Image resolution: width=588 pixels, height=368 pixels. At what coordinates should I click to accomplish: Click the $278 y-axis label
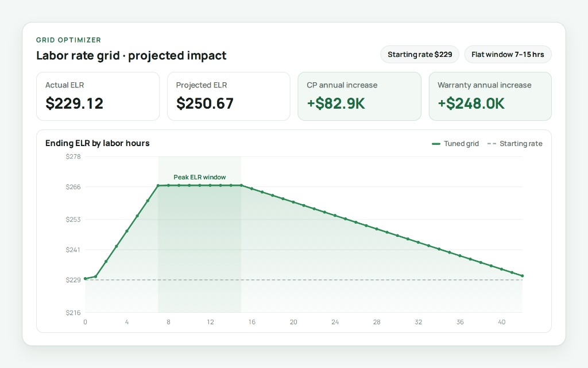(x=73, y=156)
